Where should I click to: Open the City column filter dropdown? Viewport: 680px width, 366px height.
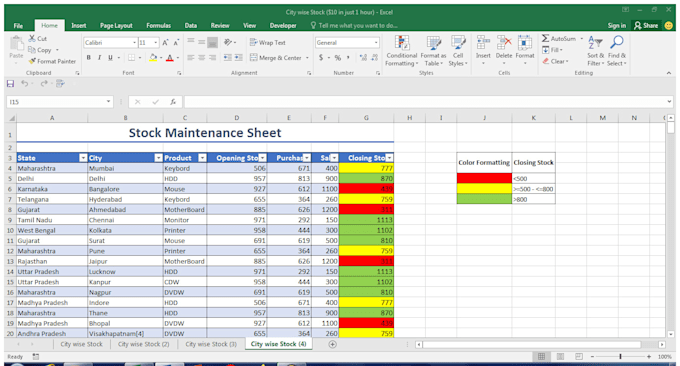(x=159, y=158)
